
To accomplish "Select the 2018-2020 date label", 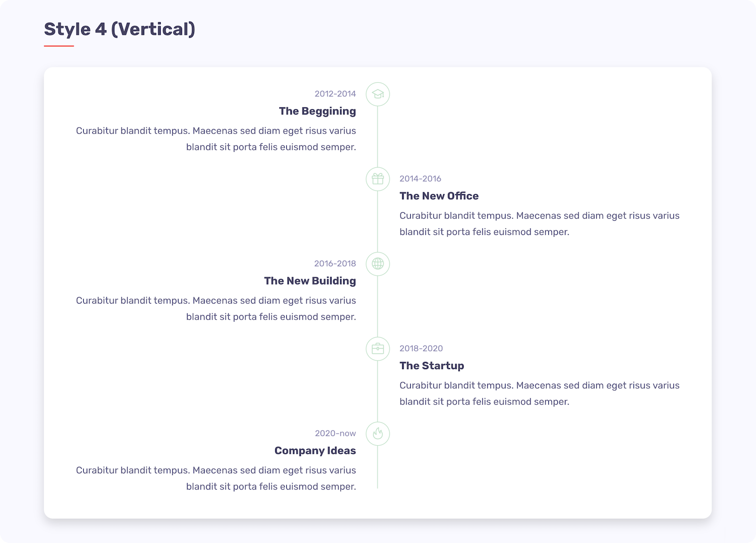I will tap(421, 348).
